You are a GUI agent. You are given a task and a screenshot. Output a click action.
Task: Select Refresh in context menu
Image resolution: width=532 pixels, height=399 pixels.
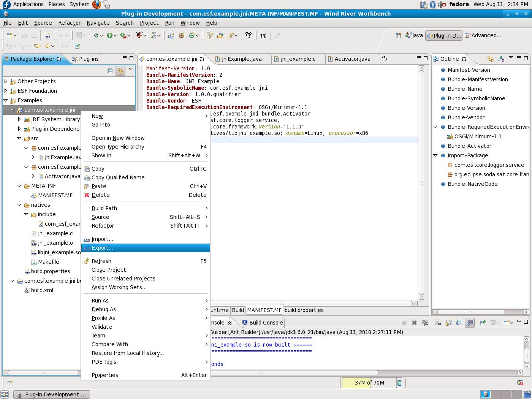click(x=146, y=261)
